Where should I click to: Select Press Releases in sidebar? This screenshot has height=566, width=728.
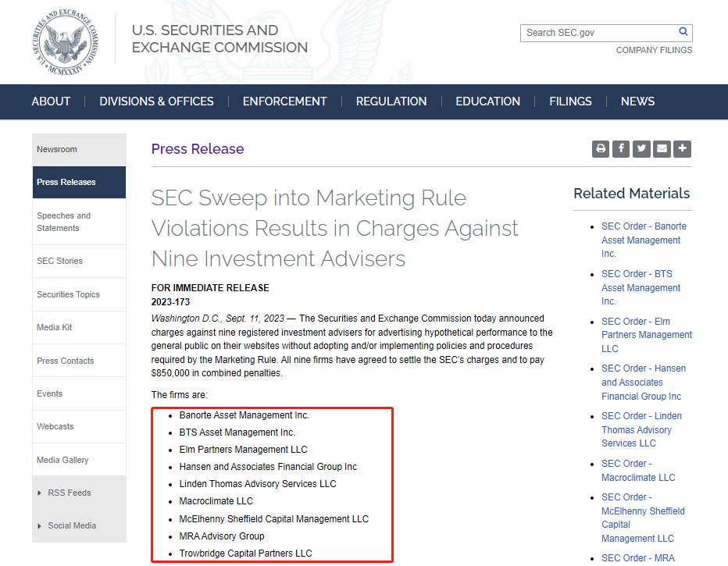66,182
